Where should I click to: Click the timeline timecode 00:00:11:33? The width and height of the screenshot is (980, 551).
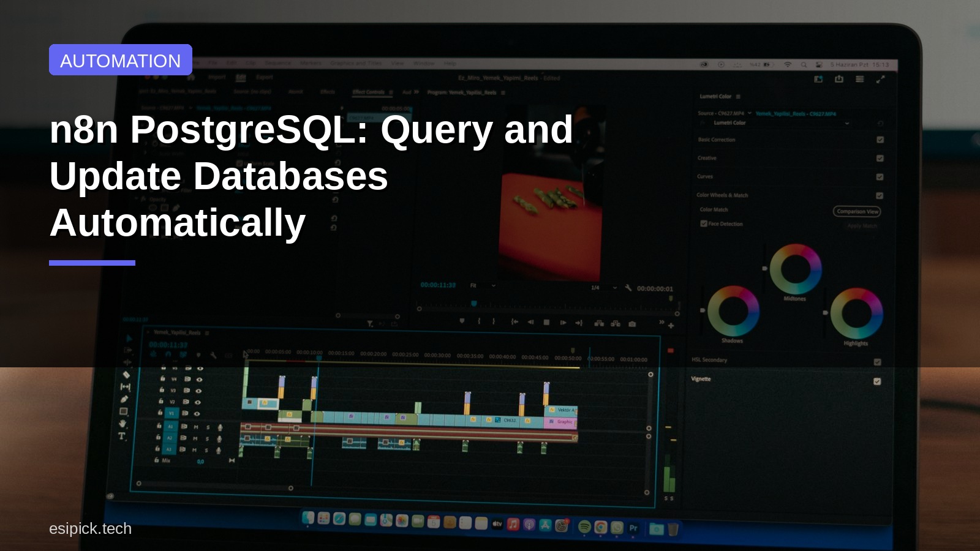(x=168, y=345)
